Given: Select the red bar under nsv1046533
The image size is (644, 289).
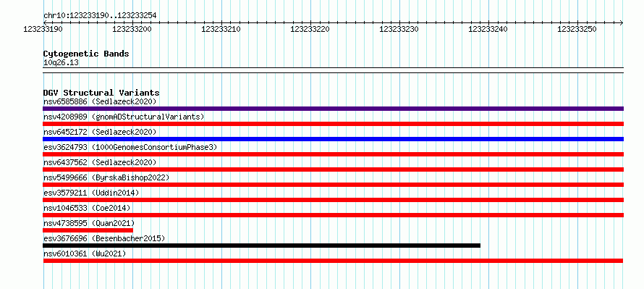Looking at the screenshot, I should pos(333,215).
